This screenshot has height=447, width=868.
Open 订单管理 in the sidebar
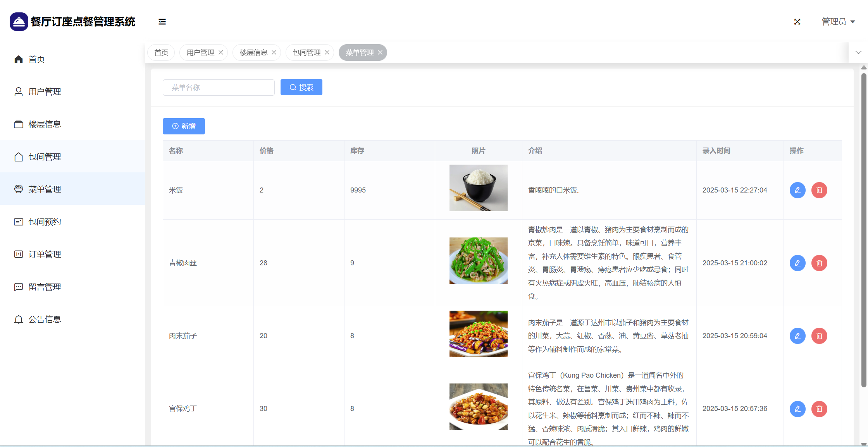[x=45, y=254]
